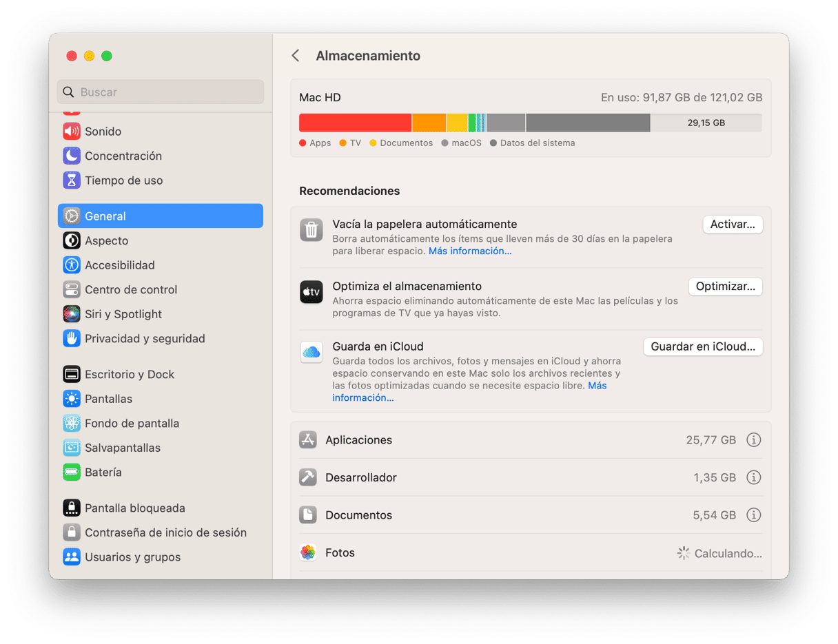Open info for Documentos storage
The image size is (838, 644).
(x=754, y=515)
